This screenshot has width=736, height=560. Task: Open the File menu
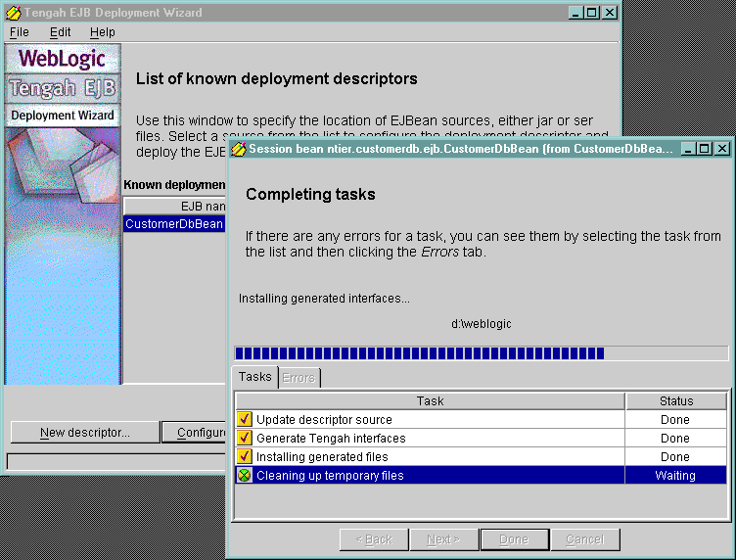(20, 32)
